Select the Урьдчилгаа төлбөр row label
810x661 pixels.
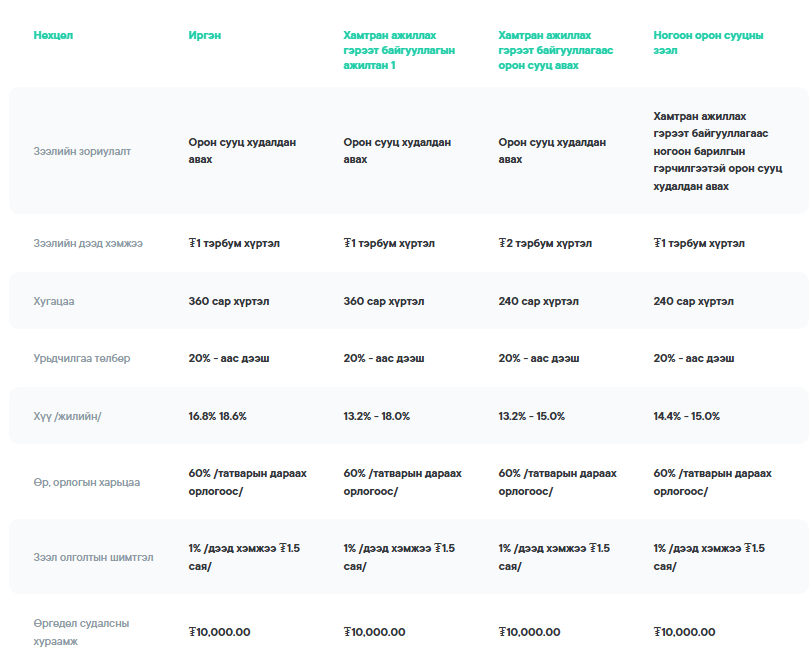pyautogui.click(x=81, y=358)
